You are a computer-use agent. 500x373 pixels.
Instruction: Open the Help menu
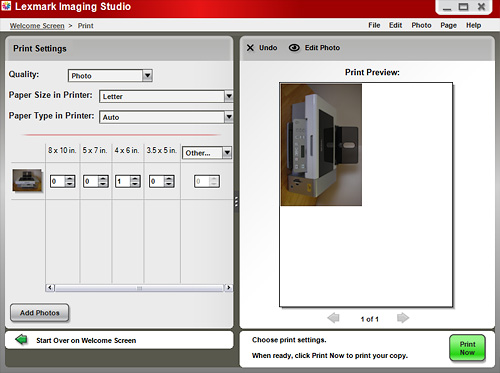473,25
